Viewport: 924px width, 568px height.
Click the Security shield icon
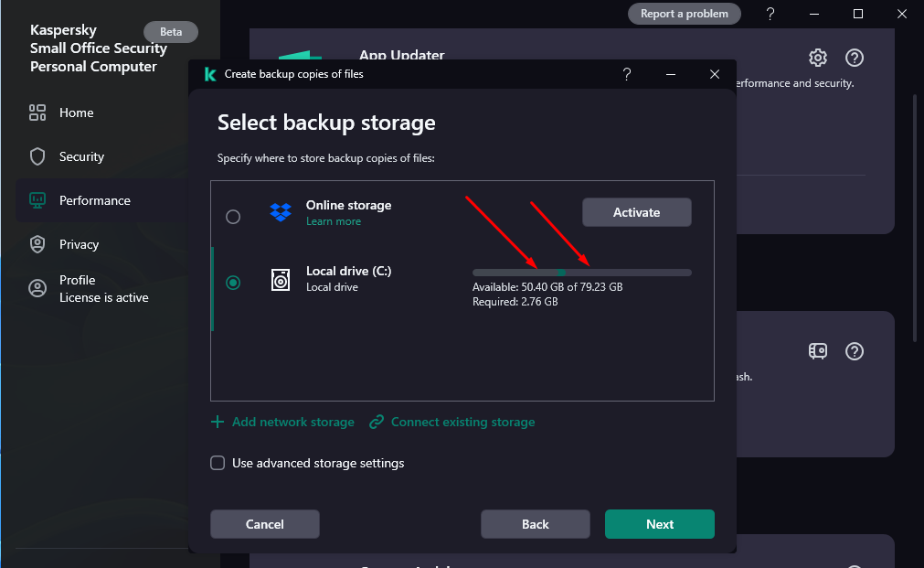(37, 156)
